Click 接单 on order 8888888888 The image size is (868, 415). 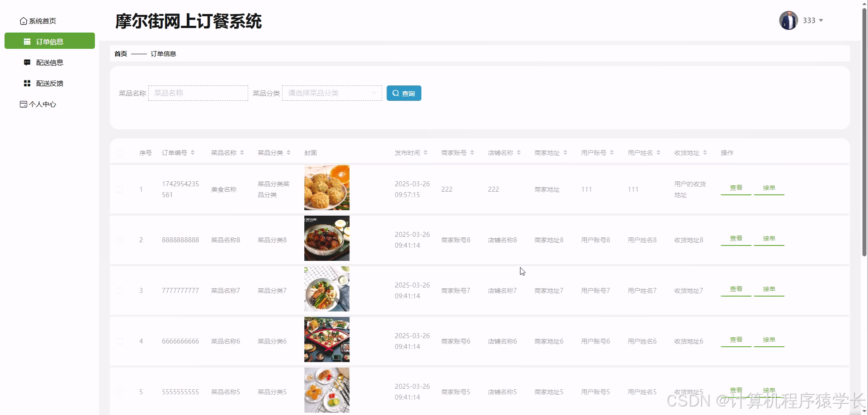(x=769, y=238)
